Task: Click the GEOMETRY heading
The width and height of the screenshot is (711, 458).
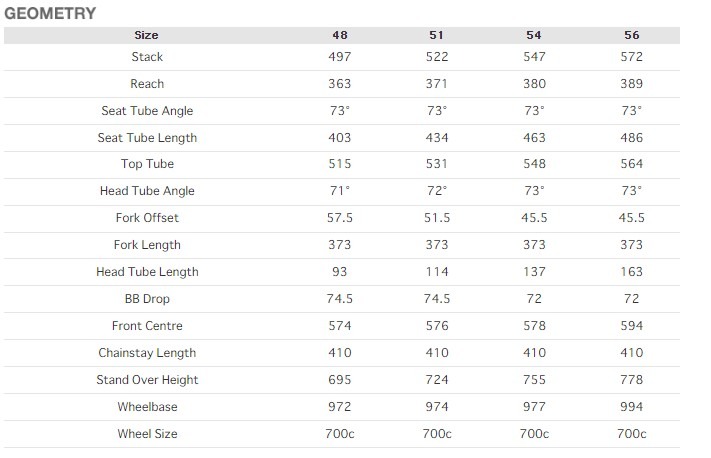Action: 50,13
